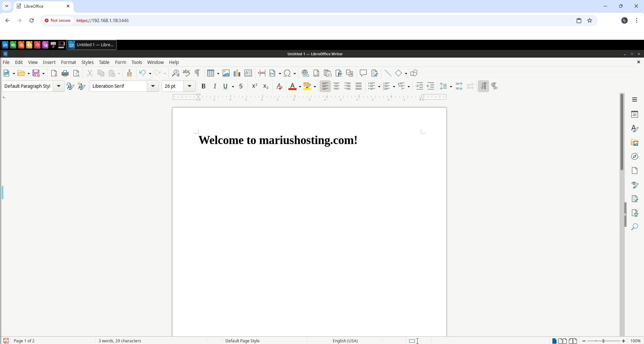Click the Export as PDF icon

tap(54, 73)
